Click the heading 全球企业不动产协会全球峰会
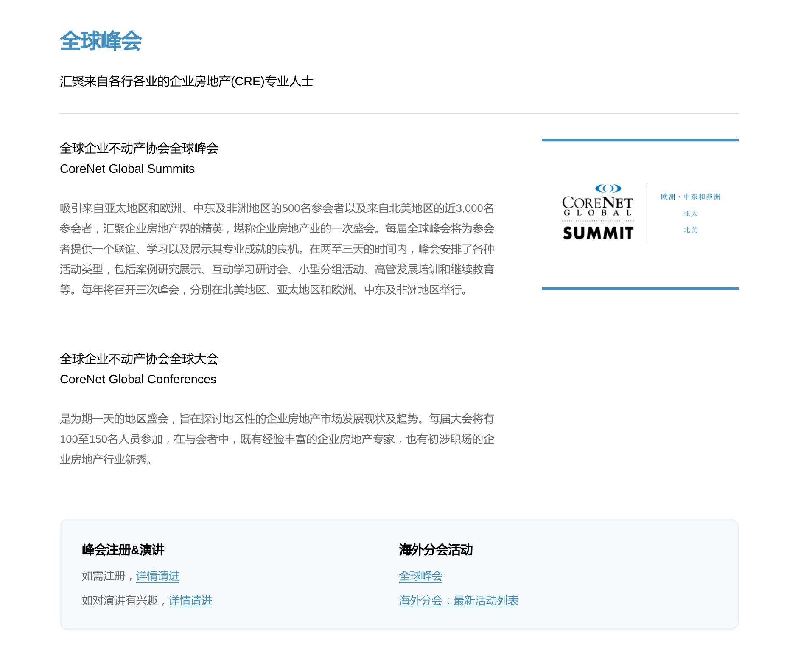The height and width of the screenshot is (658, 812). (x=139, y=148)
